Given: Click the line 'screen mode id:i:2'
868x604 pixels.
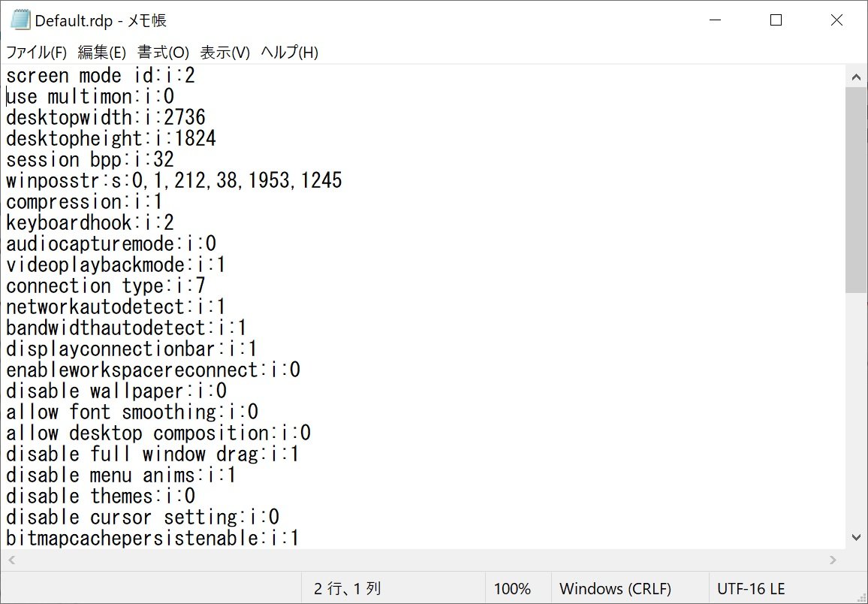Looking at the screenshot, I should pos(100,75).
